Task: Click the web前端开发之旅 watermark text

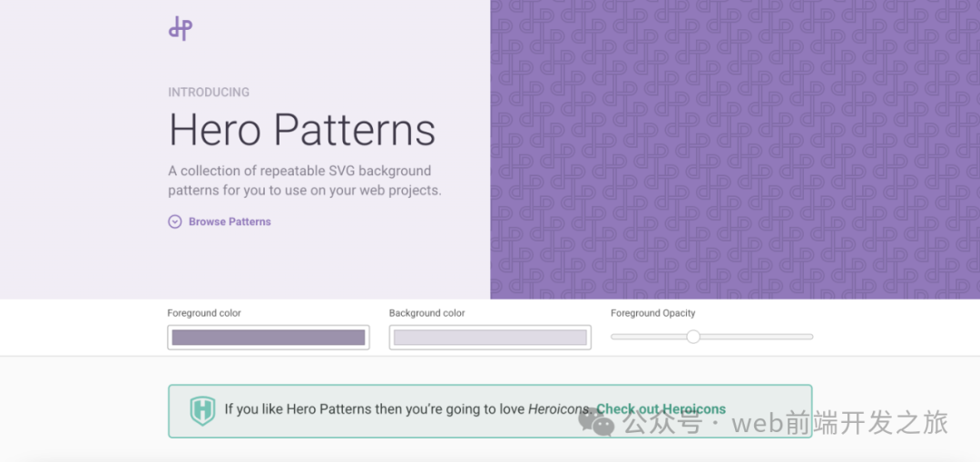Action: click(x=839, y=424)
